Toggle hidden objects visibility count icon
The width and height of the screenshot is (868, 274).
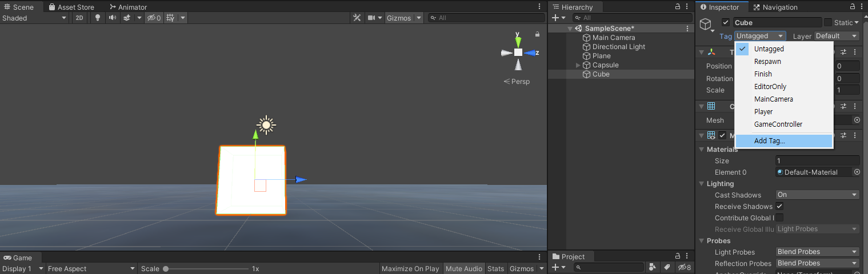pos(154,18)
